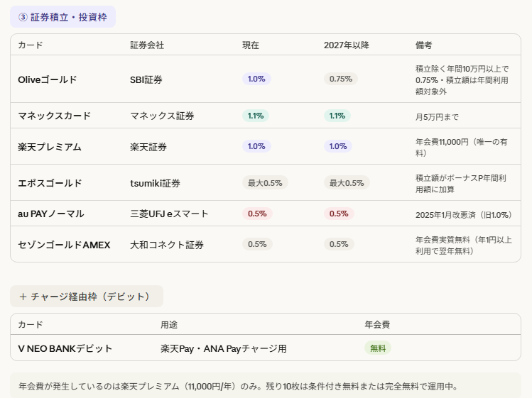The image size is (532, 398).
Task: Click the 0.75% badge in the Oliveゴールド row
Action: coord(341,79)
